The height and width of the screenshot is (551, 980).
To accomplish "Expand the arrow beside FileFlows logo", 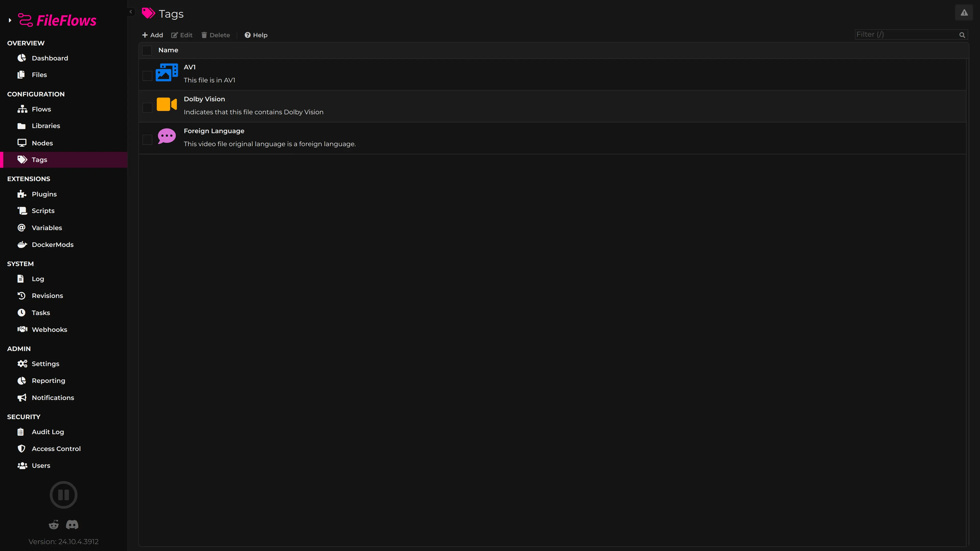I will (x=10, y=20).
